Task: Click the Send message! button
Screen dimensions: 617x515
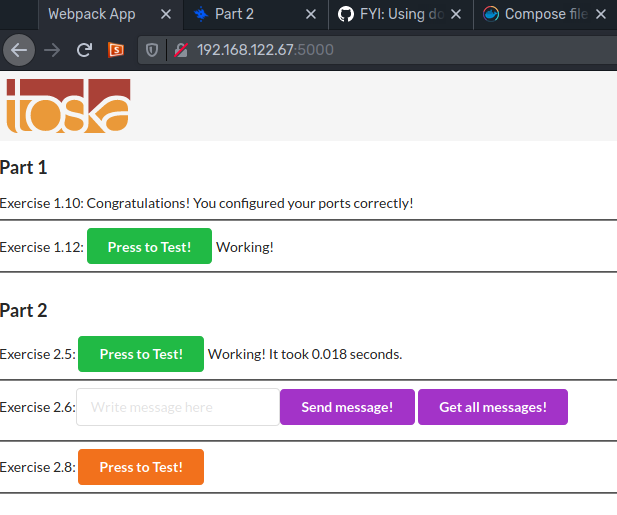Action: 346,407
